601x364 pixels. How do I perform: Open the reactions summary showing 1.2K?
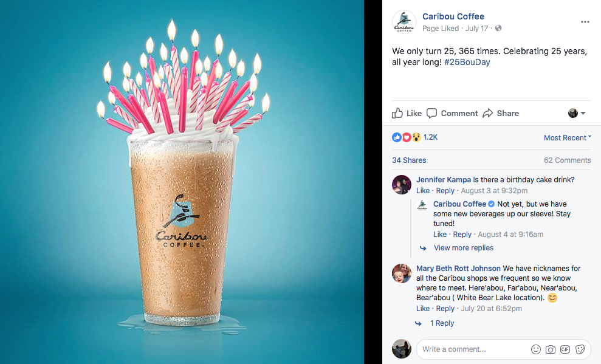(x=414, y=137)
